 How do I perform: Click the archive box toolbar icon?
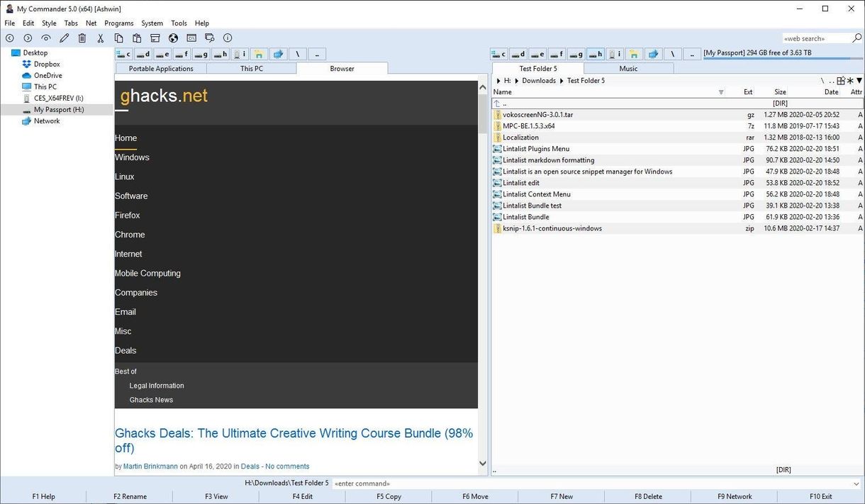tap(155, 38)
